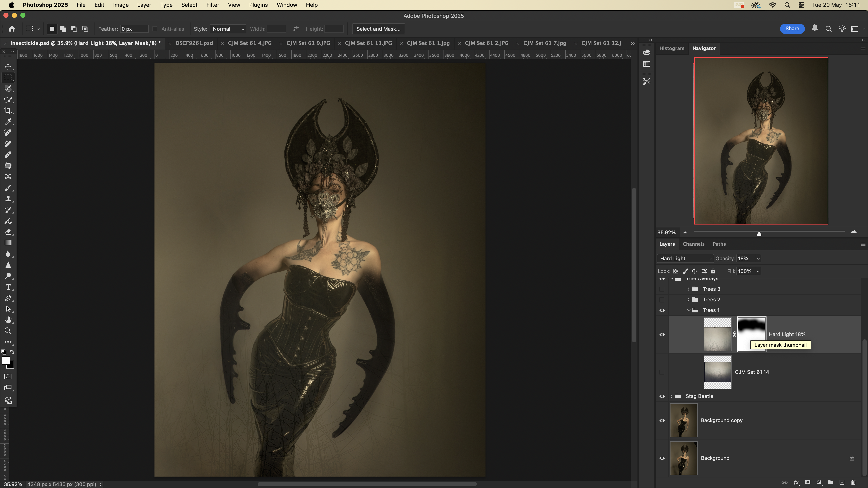Click the Zoom tool

coord(8,331)
